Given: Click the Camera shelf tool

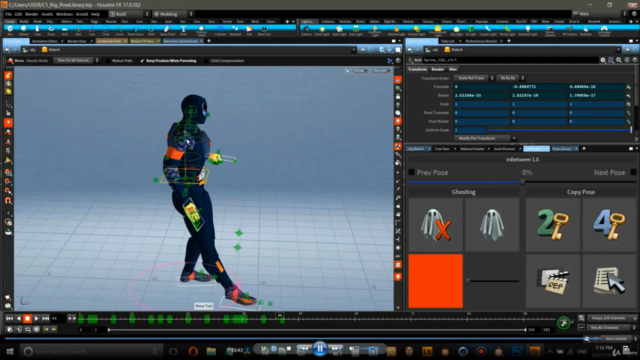Looking at the screenshot, I should 306,30.
